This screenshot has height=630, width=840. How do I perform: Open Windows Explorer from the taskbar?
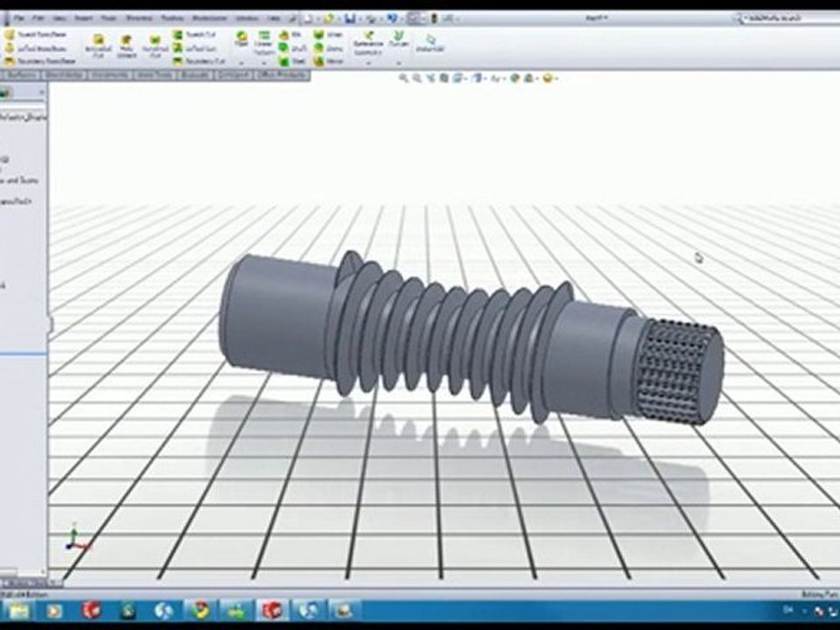19,610
